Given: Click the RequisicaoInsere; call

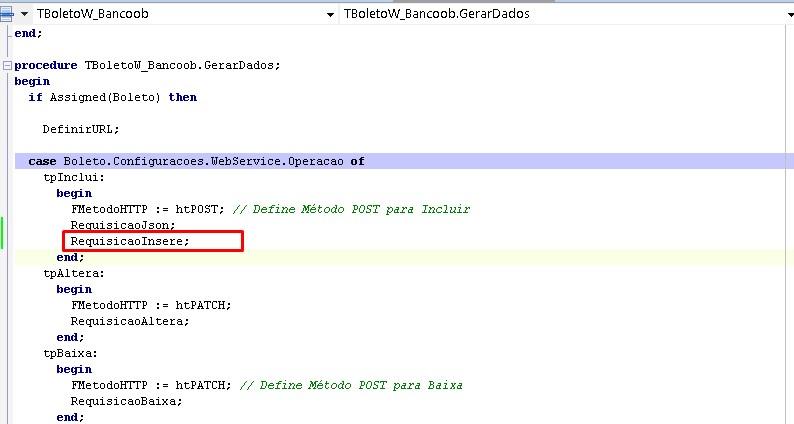Looking at the screenshot, I should click(x=130, y=241).
